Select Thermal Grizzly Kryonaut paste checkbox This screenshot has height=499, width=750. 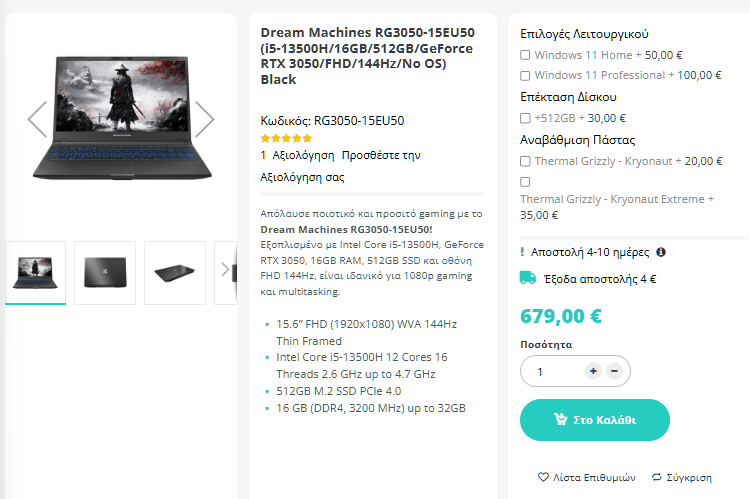point(525,161)
